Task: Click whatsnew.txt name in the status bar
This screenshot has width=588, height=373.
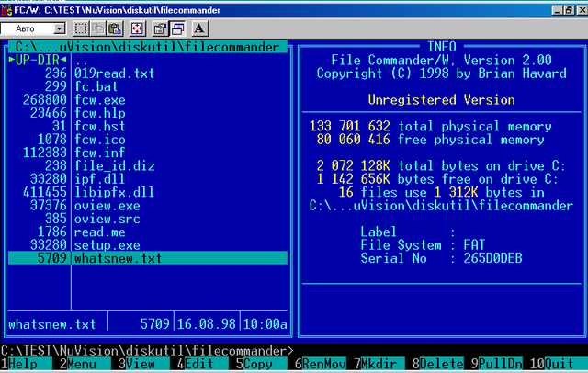Action: point(51,324)
